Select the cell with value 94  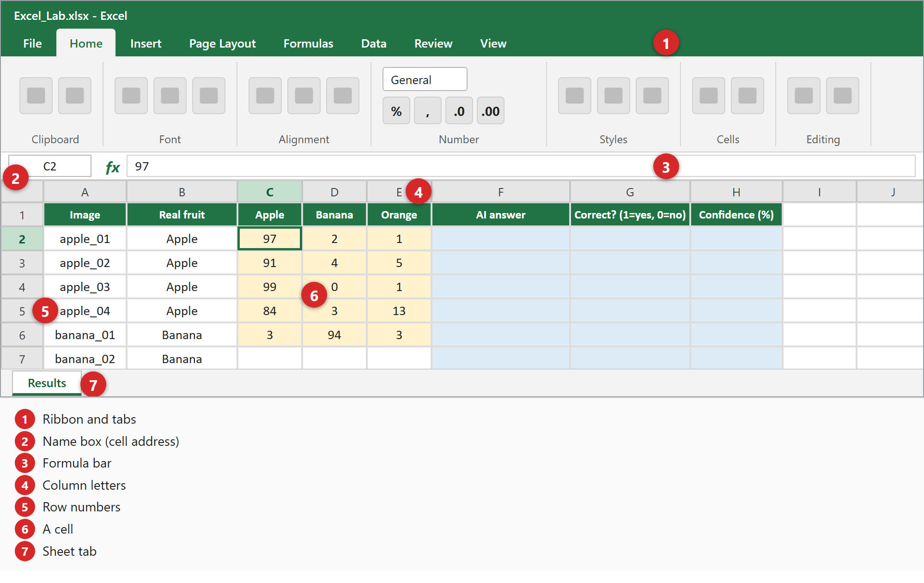[x=334, y=335]
